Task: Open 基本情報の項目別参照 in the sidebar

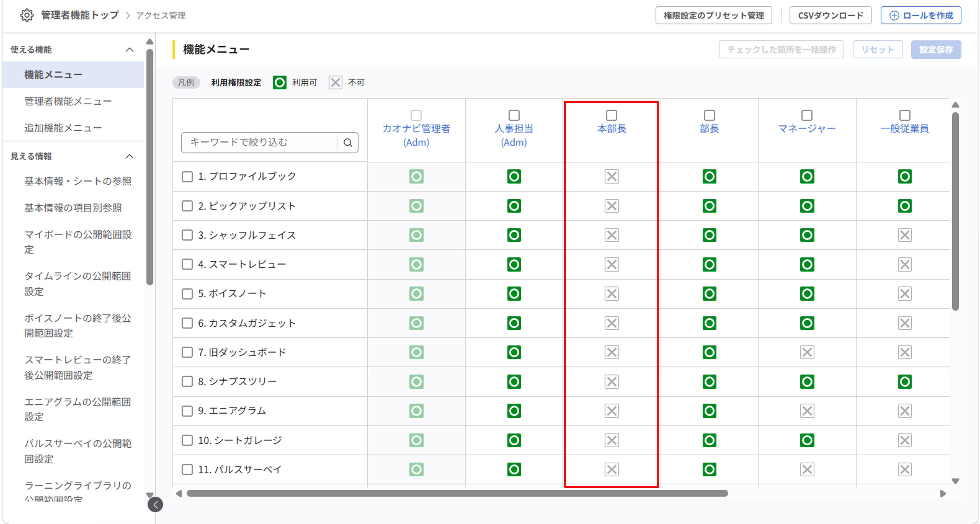Action: click(73, 208)
